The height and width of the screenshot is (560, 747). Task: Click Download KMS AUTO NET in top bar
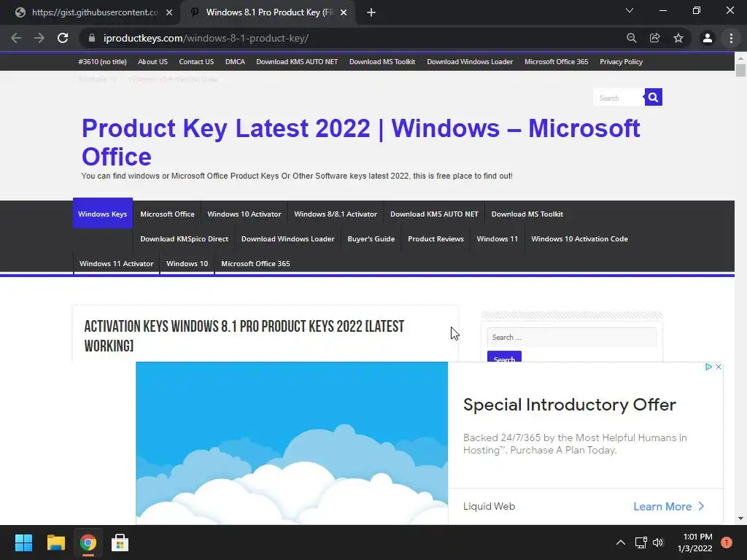click(297, 61)
